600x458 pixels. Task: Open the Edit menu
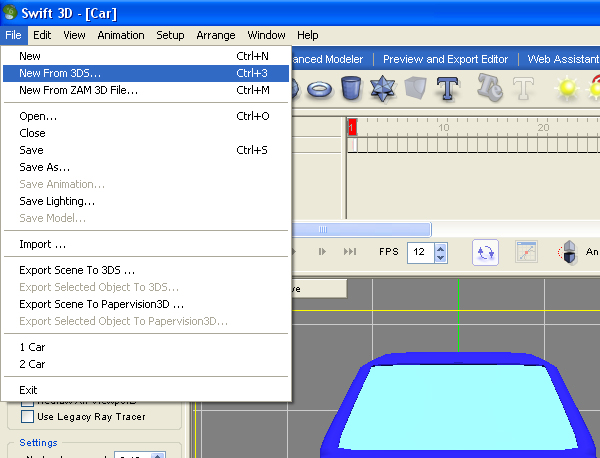coord(42,35)
